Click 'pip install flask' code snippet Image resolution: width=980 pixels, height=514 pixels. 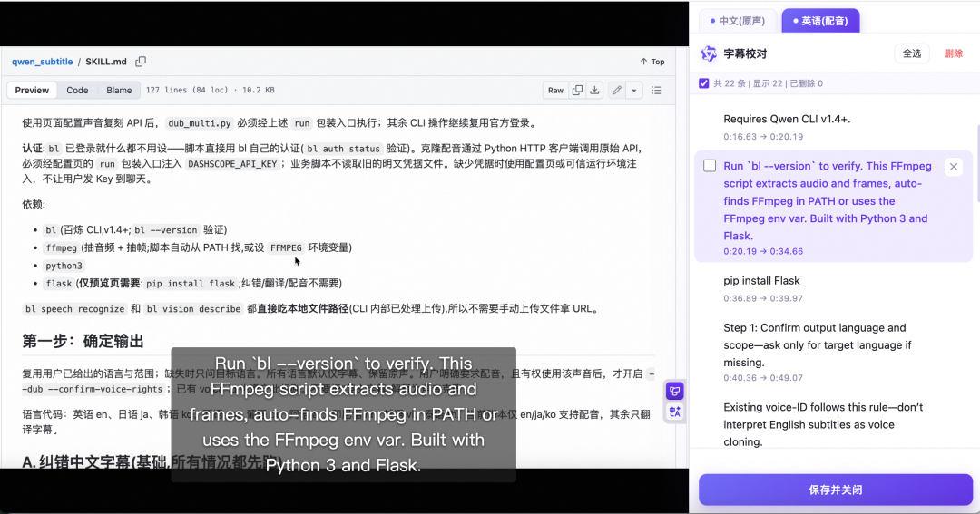pos(191,284)
